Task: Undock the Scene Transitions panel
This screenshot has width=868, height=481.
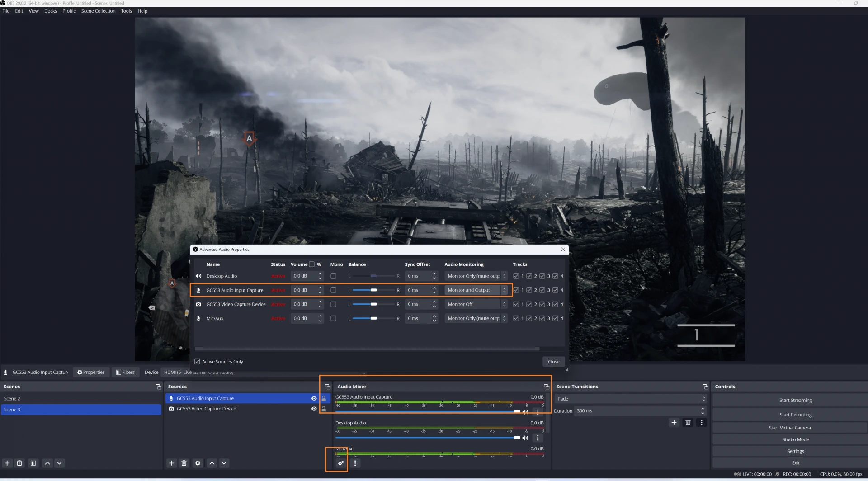Action: pyautogui.click(x=705, y=387)
